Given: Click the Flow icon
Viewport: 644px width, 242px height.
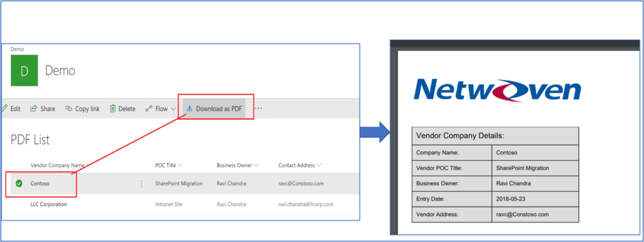Looking at the screenshot, I should click(149, 109).
